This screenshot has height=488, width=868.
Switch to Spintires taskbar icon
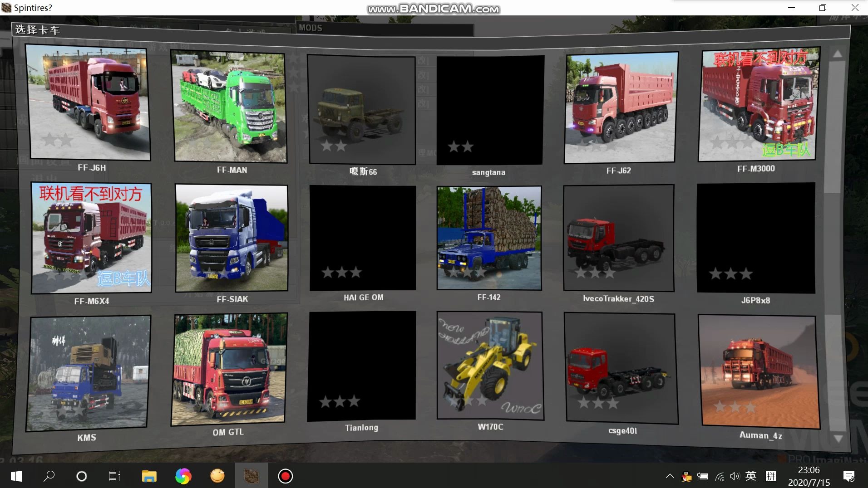click(252, 476)
